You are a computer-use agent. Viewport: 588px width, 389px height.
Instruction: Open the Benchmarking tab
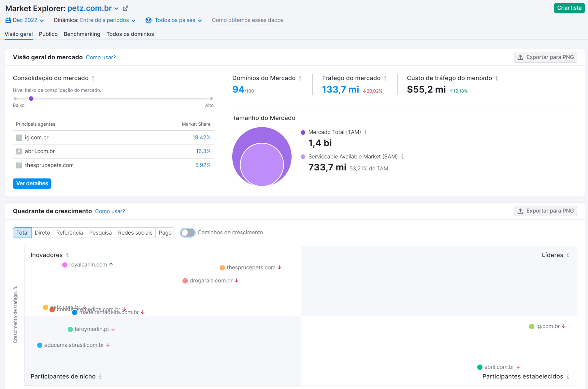tap(82, 34)
